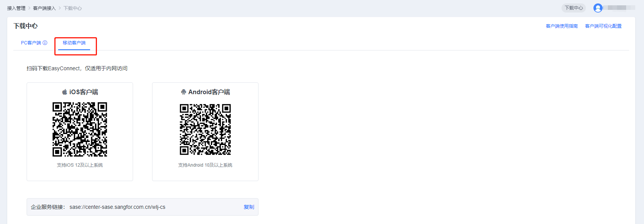Click the sase://center-sase service link text
The width and height of the screenshot is (644, 224).
pos(117,207)
